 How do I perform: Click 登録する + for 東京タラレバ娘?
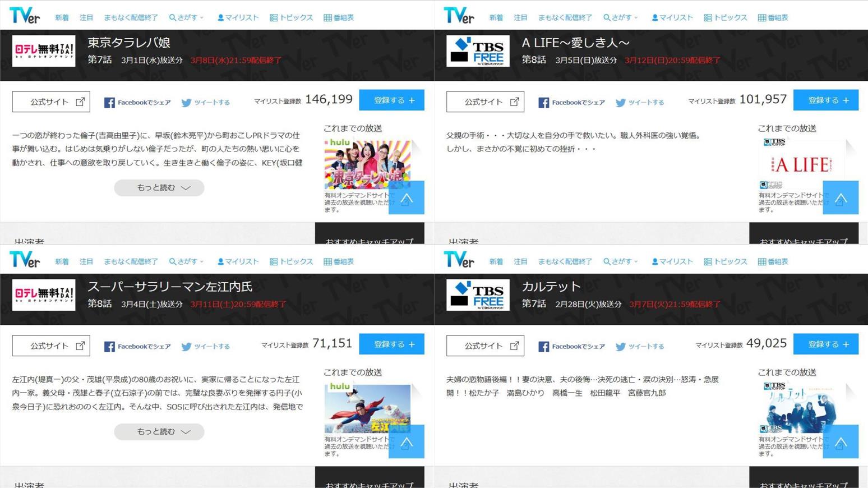pyautogui.click(x=391, y=100)
